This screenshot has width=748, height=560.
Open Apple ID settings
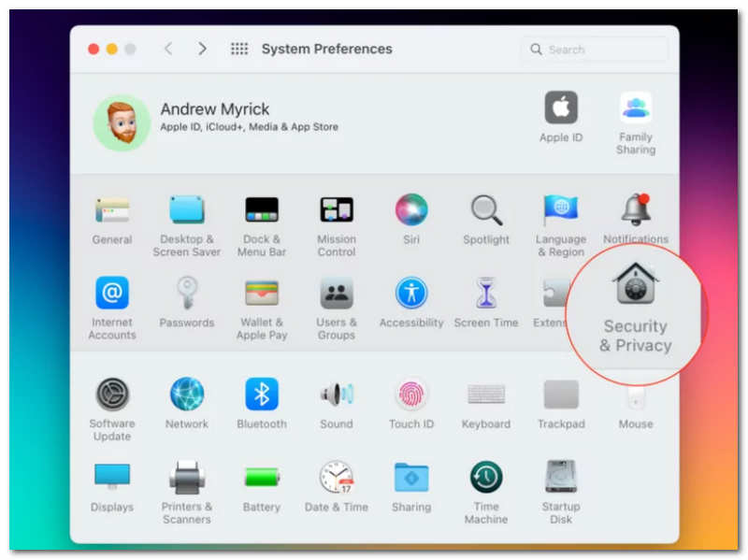coord(561,108)
